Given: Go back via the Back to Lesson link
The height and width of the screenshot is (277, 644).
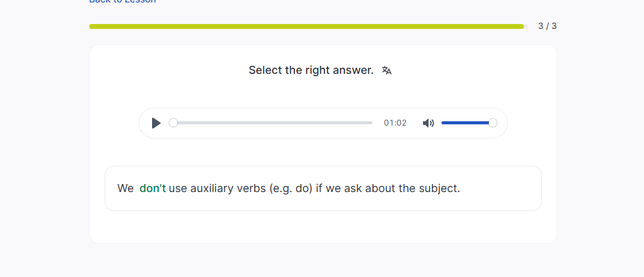Looking at the screenshot, I should tap(123, 1).
